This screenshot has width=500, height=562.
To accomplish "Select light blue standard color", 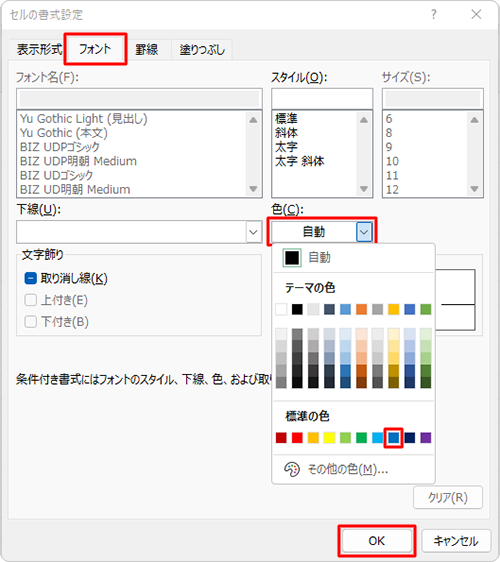I will pos(377,438).
